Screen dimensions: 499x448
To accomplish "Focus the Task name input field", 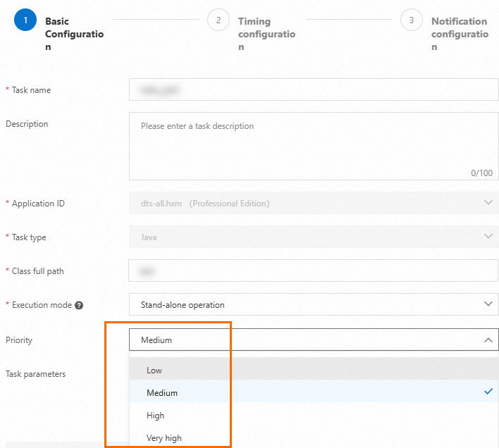I will coord(314,90).
